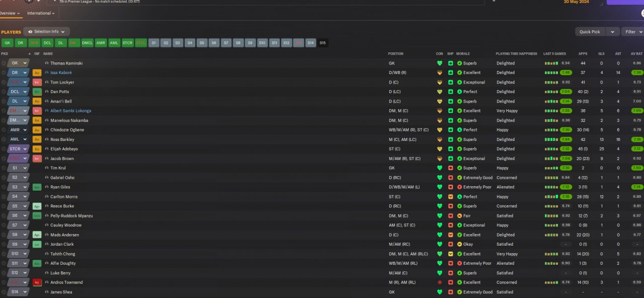Click the S8 chip in the position strip
The width and height of the screenshot is (644, 298).
[238, 43]
